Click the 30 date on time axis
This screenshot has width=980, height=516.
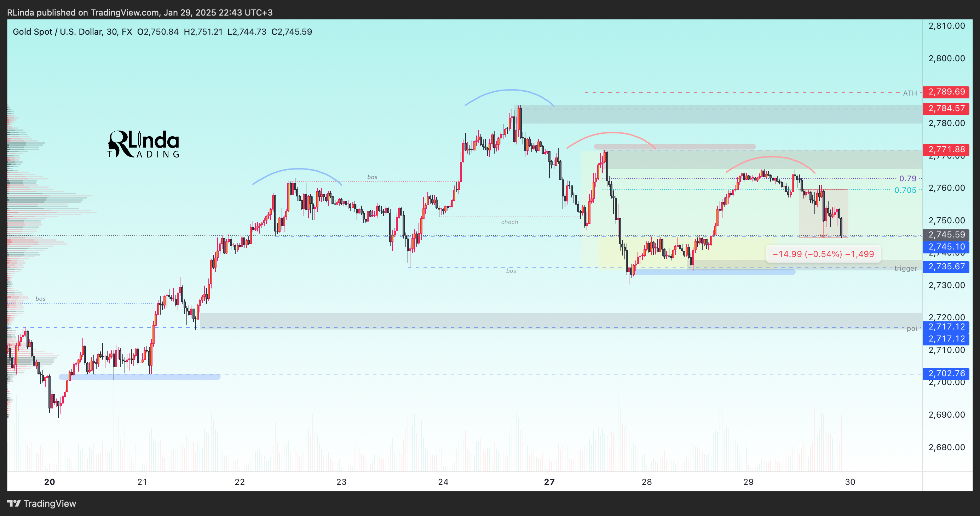pos(850,482)
